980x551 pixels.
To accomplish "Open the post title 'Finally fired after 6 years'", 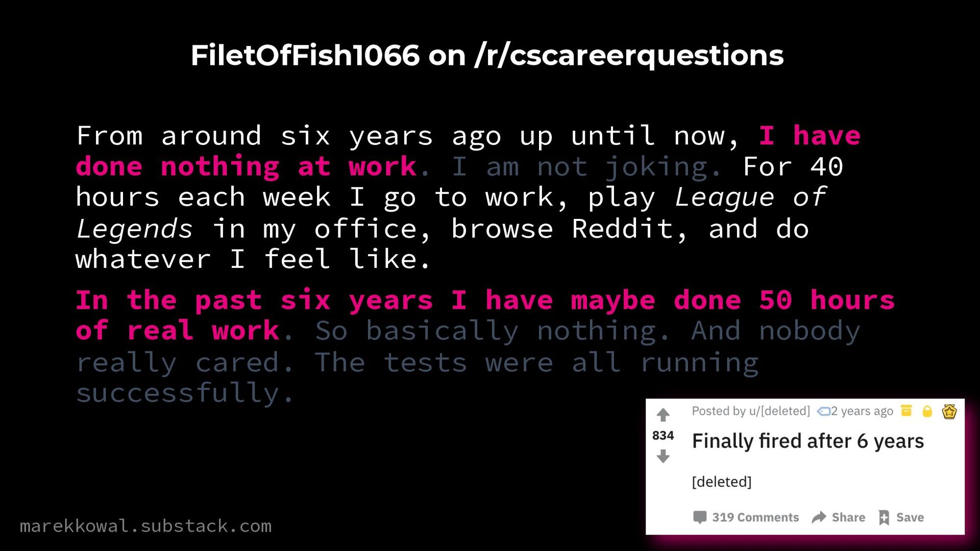I will pos(807,441).
